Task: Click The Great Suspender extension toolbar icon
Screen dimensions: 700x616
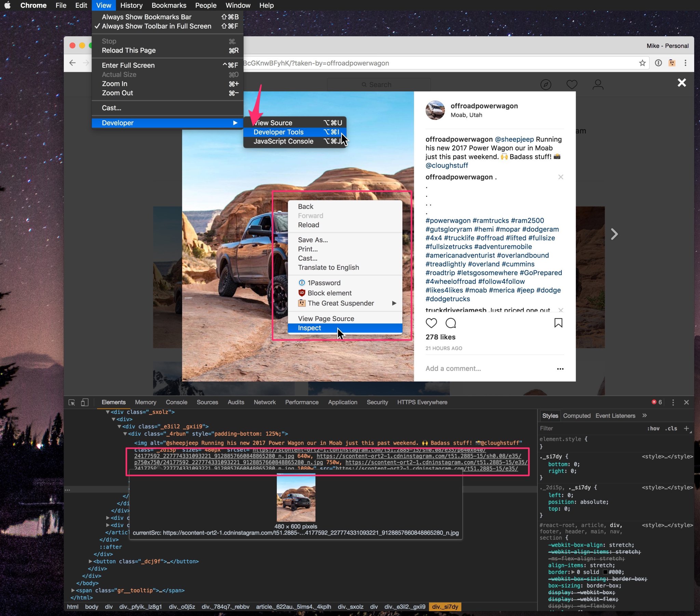Action: [672, 63]
